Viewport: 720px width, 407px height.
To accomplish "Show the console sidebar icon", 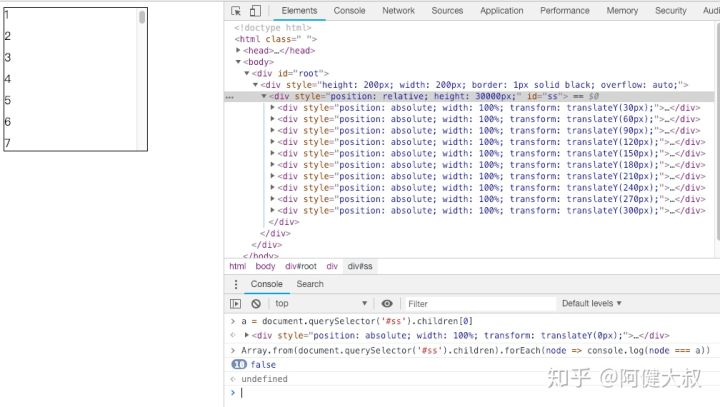I will (x=235, y=304).
